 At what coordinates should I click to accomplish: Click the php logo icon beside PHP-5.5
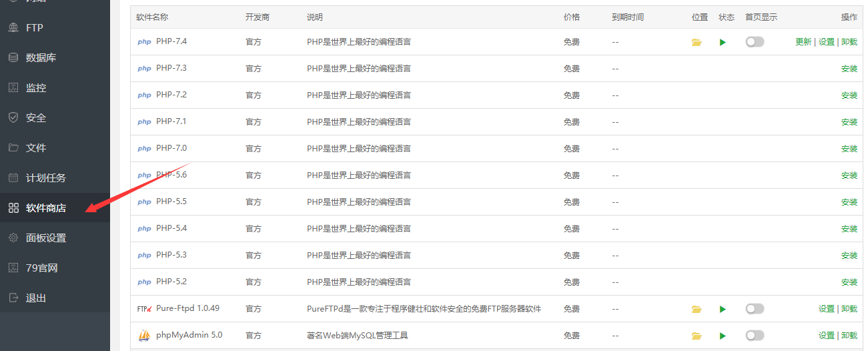click(144, 202)
